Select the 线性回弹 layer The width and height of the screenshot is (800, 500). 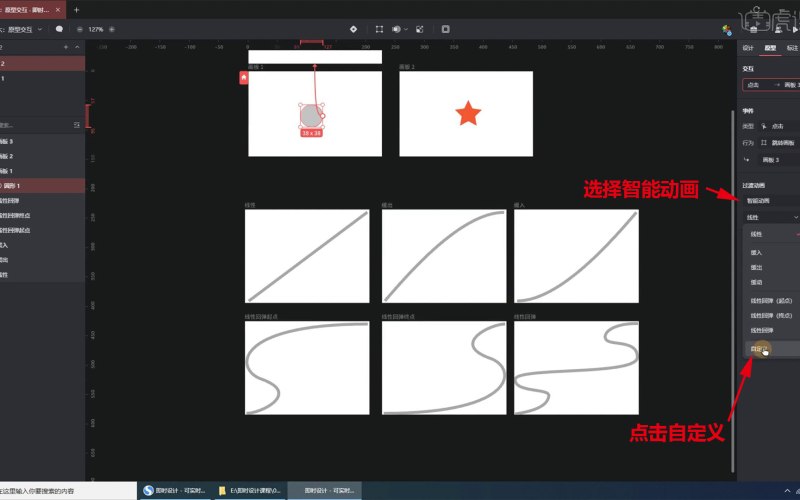pyautogui.click(x=42, y=201)
